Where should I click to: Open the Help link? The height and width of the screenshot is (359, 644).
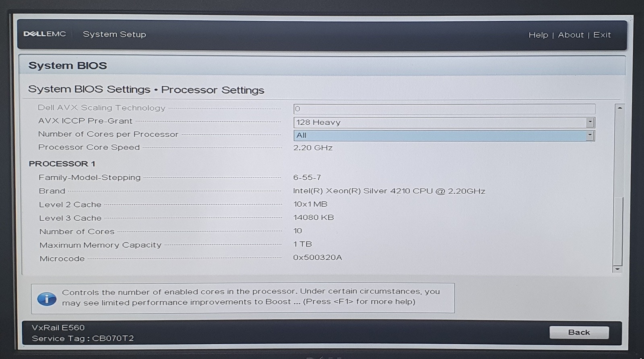point(538,35)
